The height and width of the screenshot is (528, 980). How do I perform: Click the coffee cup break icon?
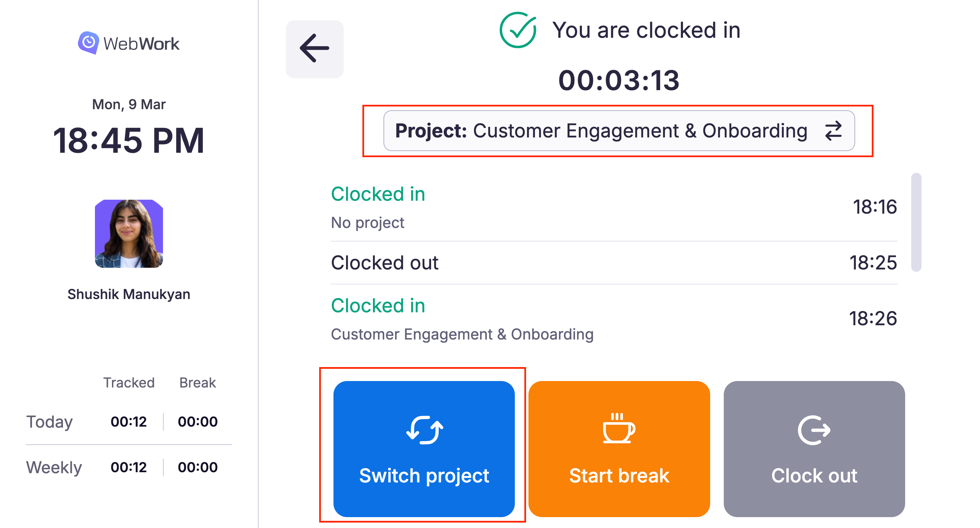point(619,429)
